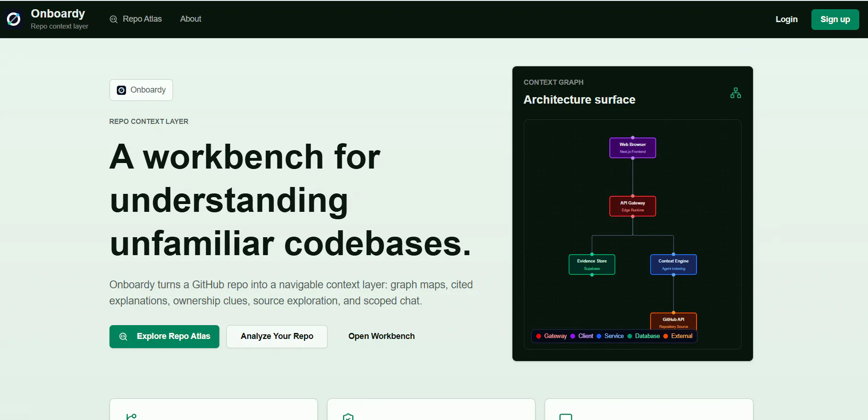Open Workbench via the text link

381,336
